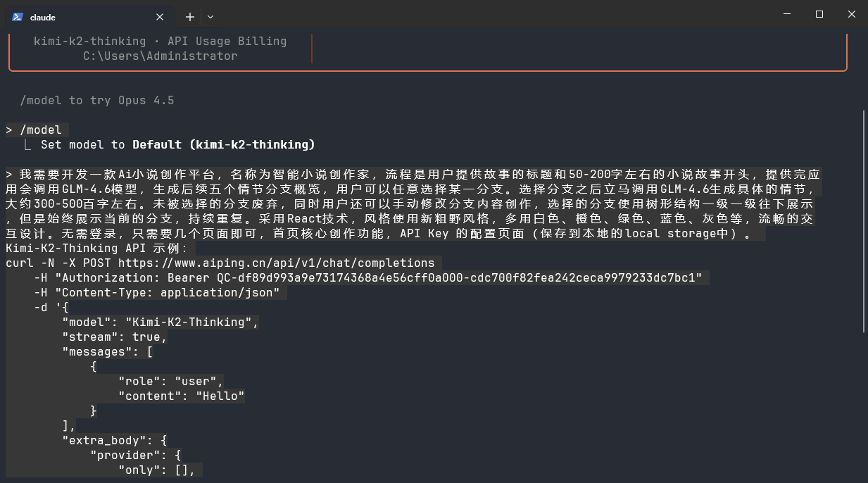Screen dimensions: 868x483
Task: Click the '"messages": [' line
Action: tap(108, 351)
